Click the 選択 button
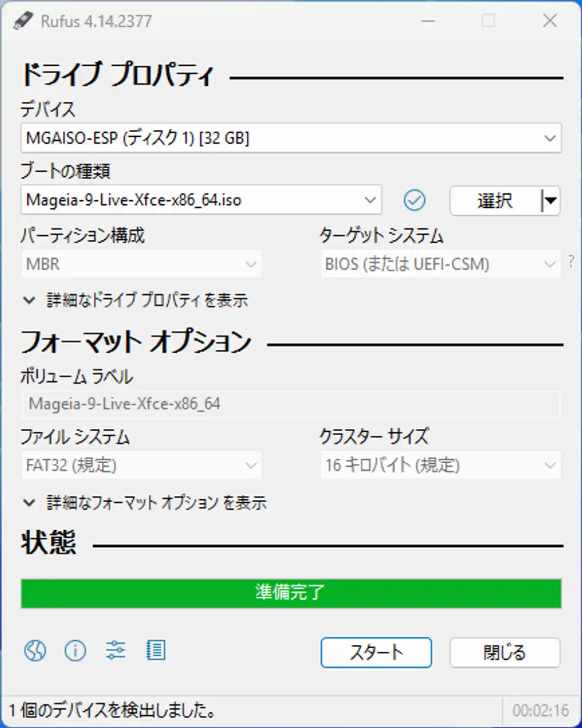582x728 pixels. pyautogui.click(x=495, y=201)
